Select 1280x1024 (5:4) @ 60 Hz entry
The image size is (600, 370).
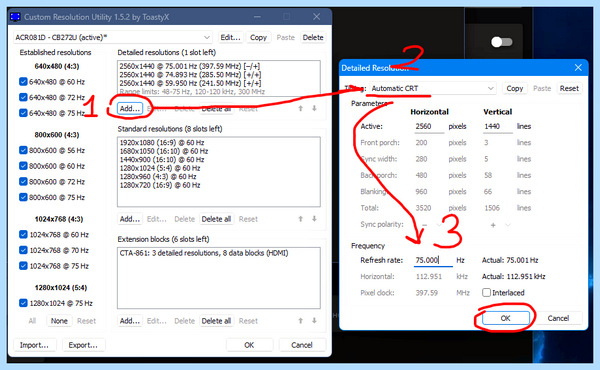tap(160, 168)
